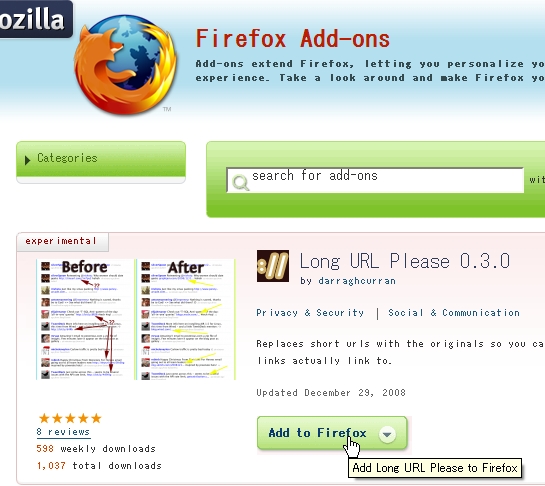Click the Add to Firefox button
545x486 pixels.
click(x=332, y=433)
